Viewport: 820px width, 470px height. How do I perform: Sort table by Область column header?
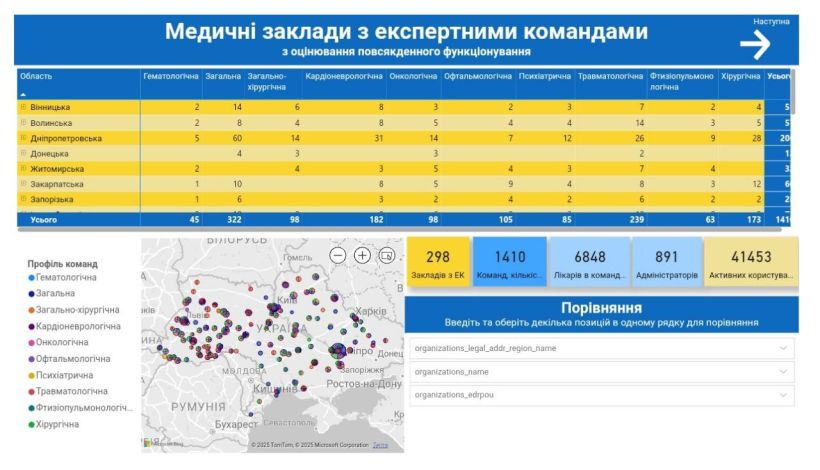pos(36,76)
